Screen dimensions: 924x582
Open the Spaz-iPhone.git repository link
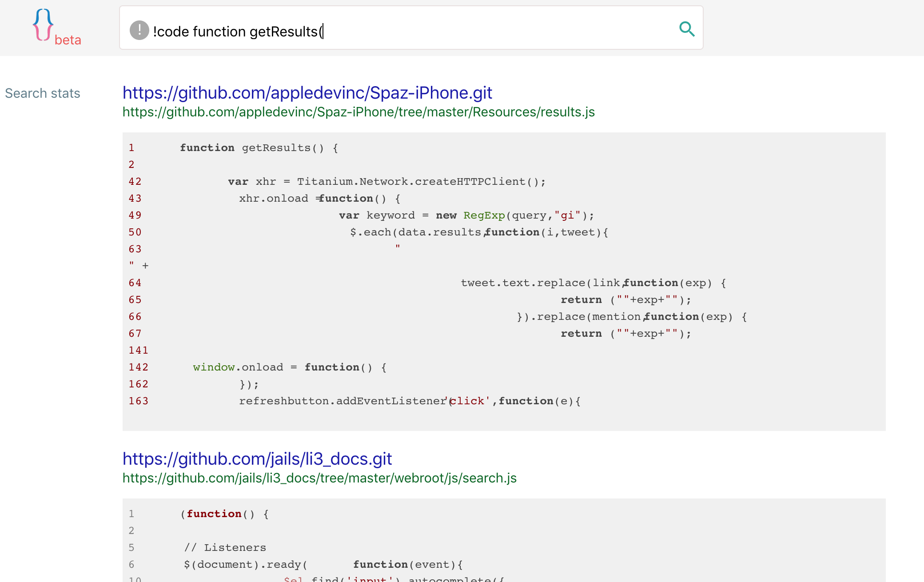[x=307, y=92]
